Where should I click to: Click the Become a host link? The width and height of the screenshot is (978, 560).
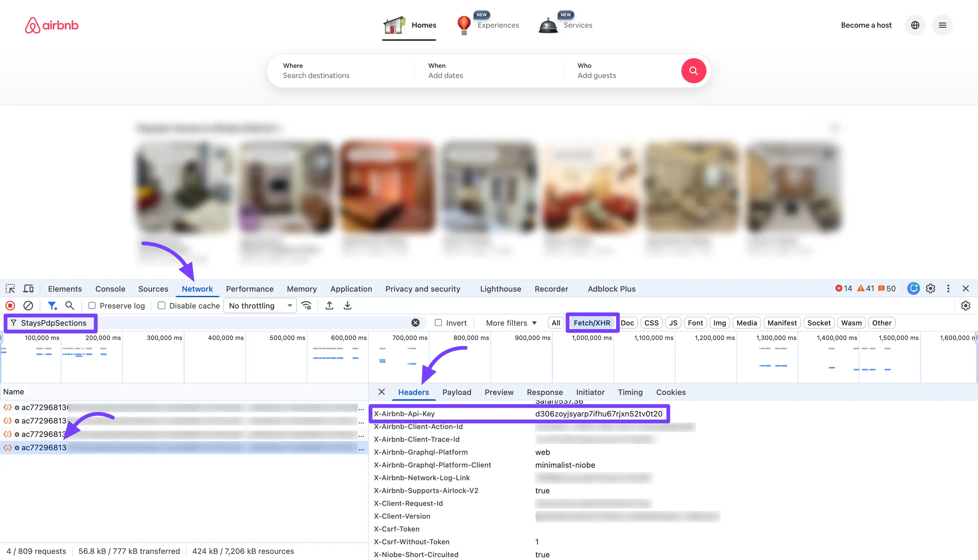(866, 25)
